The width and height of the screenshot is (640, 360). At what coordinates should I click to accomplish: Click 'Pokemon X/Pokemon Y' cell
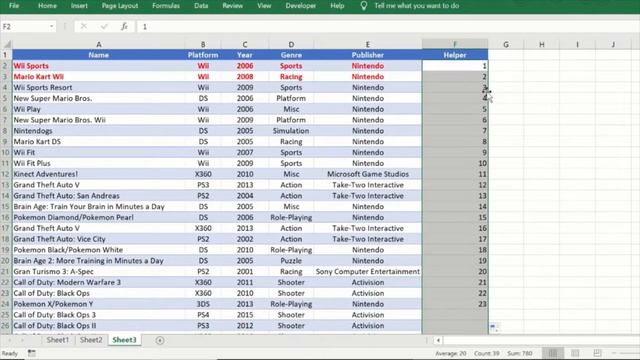[x=99, y=304]
